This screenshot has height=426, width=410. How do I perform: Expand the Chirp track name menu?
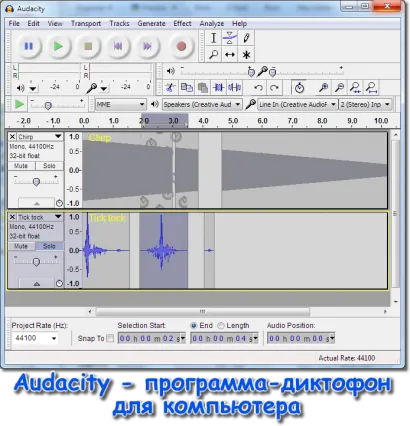point(58,136)
